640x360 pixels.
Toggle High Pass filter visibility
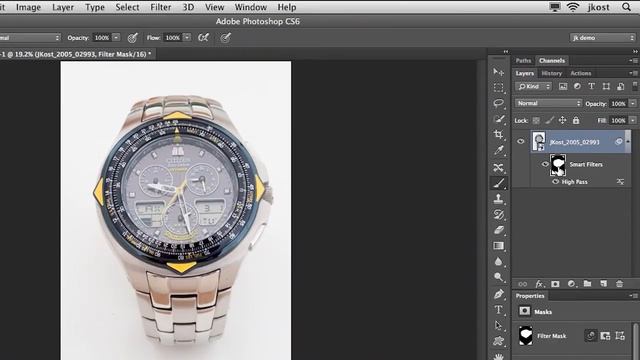pyautogui.click(x=556, y=182)
